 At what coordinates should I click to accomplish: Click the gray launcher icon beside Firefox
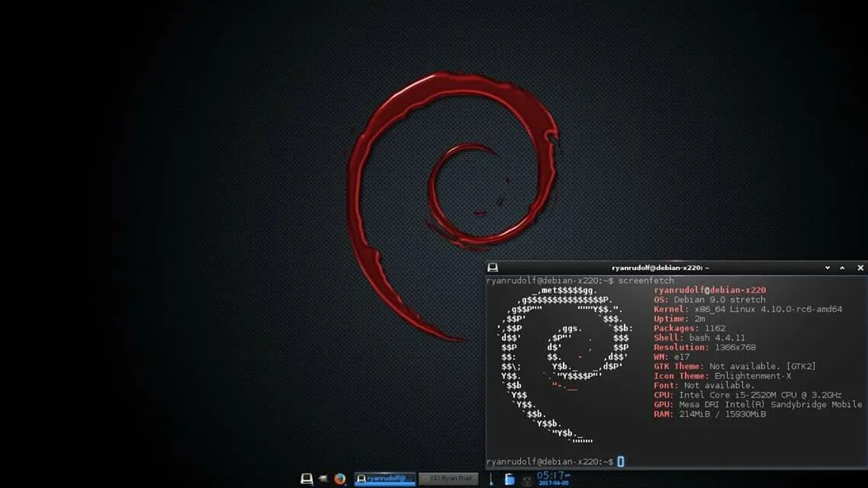[323, 479]
